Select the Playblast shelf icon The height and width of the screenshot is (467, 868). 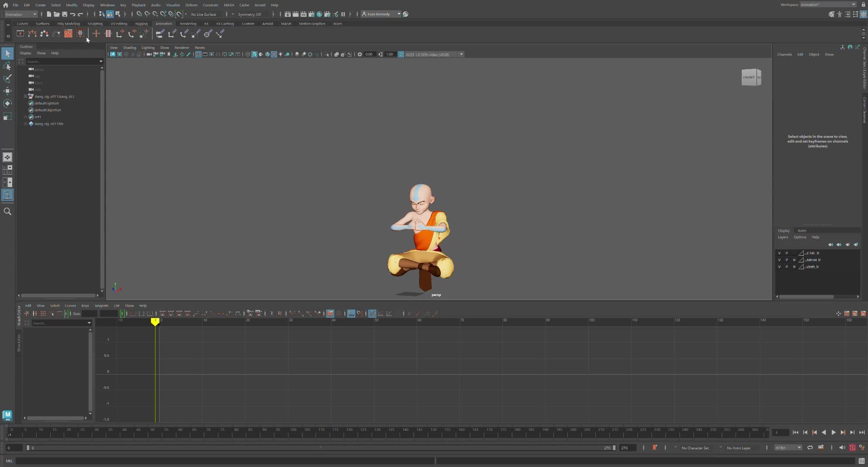coord(20,33)
